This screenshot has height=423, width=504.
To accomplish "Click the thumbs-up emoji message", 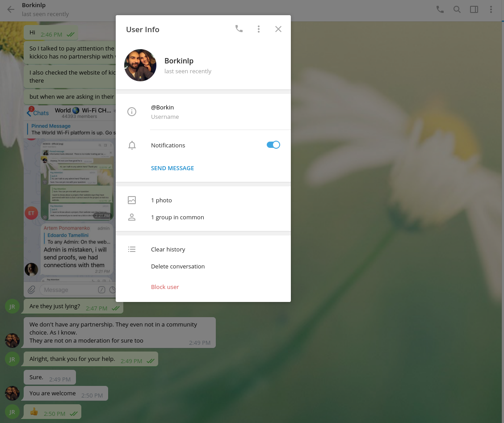I will pyautogui.click(x=52, y=412).
